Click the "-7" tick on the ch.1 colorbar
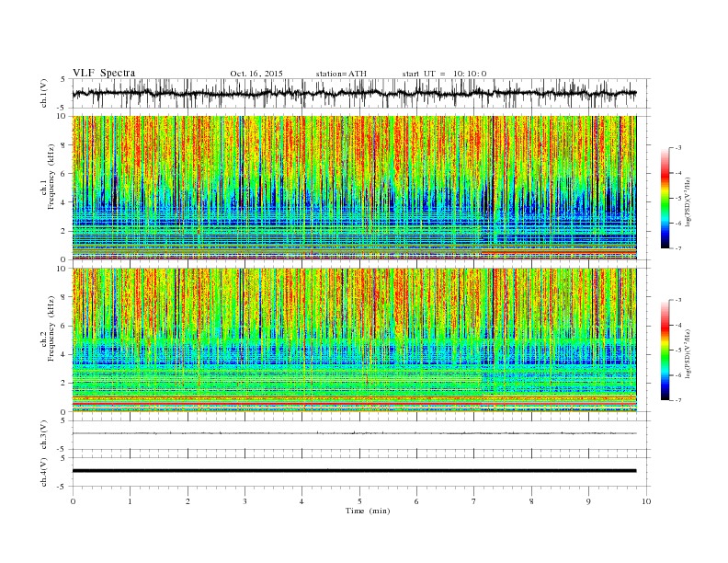728x563 pixels. [677, 248]
